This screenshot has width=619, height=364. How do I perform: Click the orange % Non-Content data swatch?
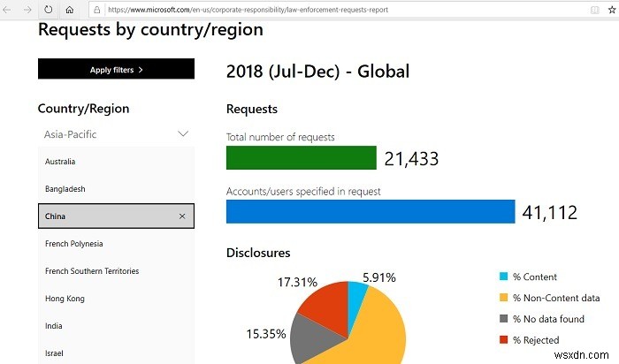coord(503,299)
